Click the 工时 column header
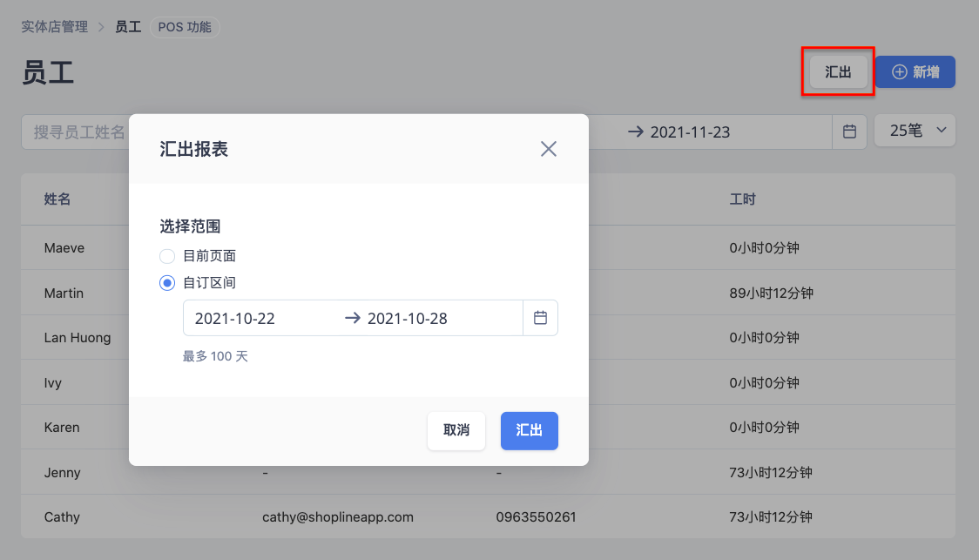The image size is (979, 560). (742, 199)
